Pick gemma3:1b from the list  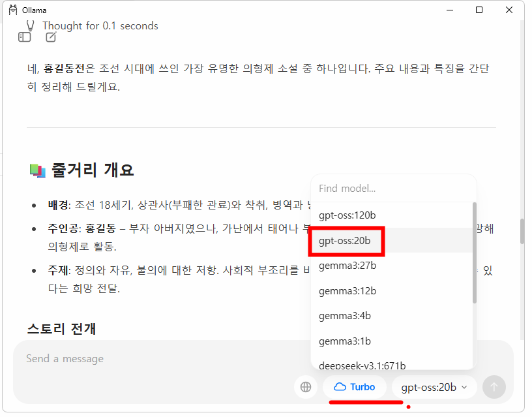[x=392, y=341]
